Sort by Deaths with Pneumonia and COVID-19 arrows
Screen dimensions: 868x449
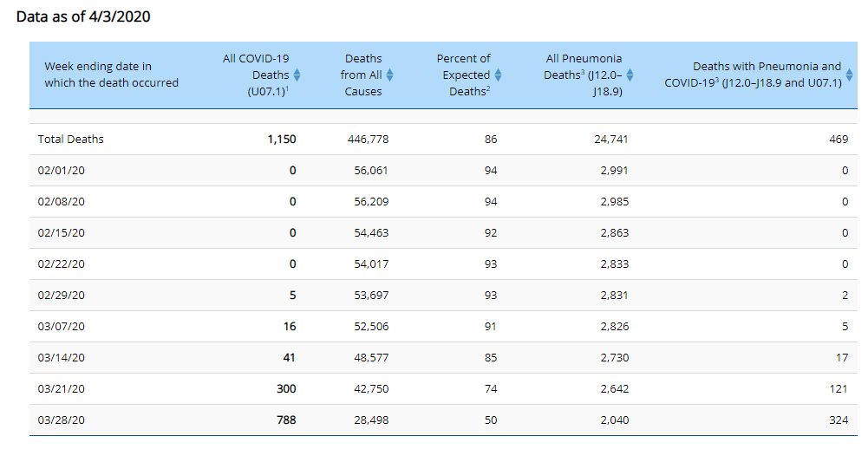[849, 75]
